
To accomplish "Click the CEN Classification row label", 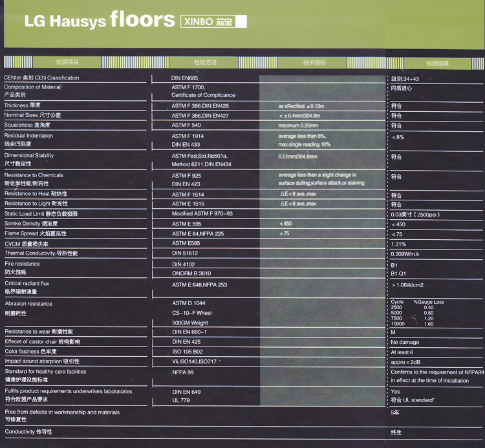I will pyautogui.click(x=42, y=78).
